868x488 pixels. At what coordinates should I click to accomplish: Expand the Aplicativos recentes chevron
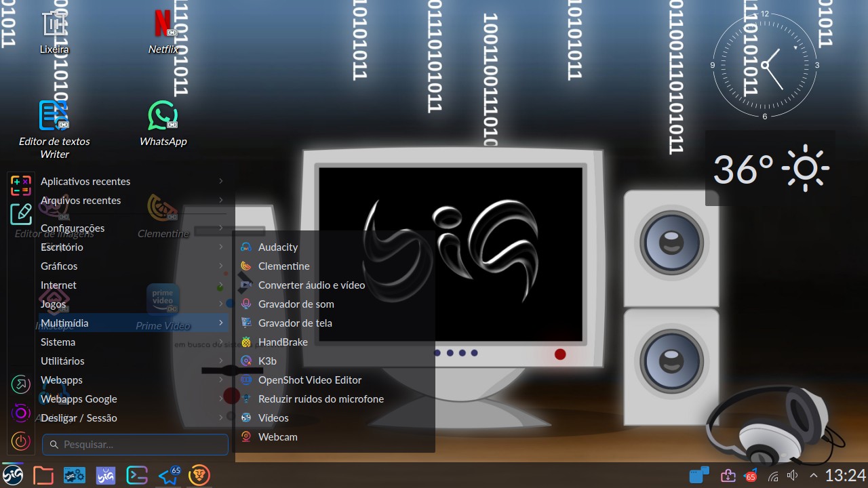pos(221,181)
